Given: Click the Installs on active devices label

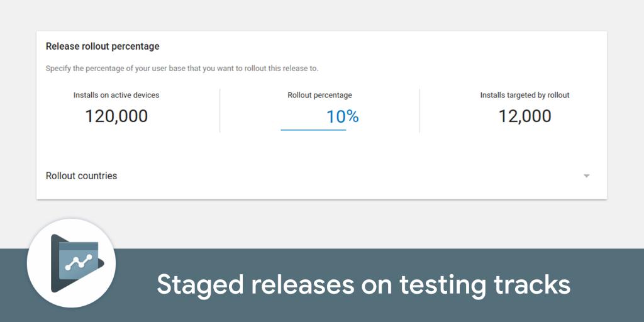Looking at the screenshot, I should click(116, 96).
